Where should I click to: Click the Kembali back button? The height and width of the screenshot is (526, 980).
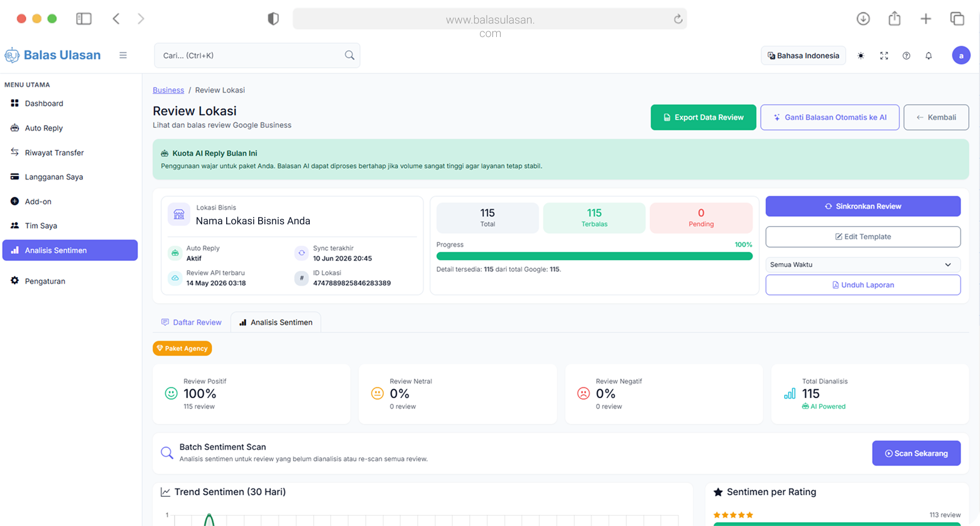936,117
